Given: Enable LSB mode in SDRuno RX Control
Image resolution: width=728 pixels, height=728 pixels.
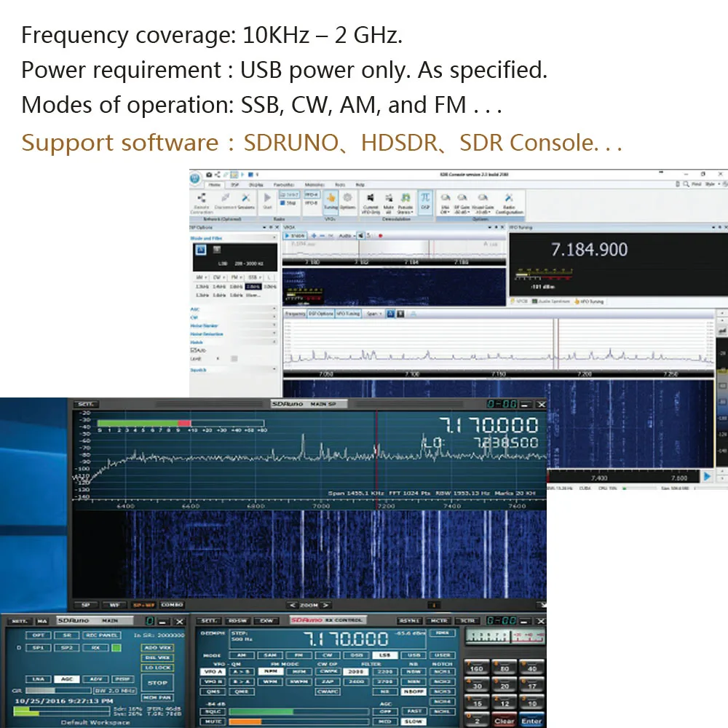Looking at the screenshot, I should [385, 654].
